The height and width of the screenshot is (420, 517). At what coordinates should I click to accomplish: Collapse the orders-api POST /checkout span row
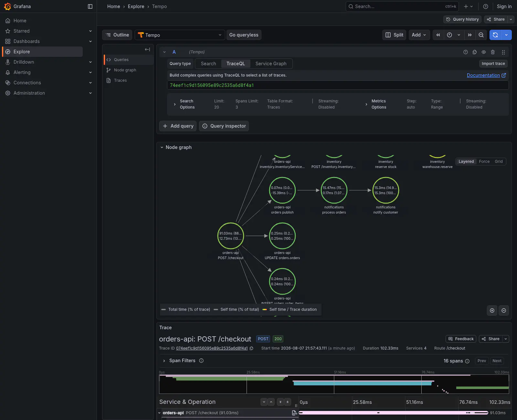159,413
